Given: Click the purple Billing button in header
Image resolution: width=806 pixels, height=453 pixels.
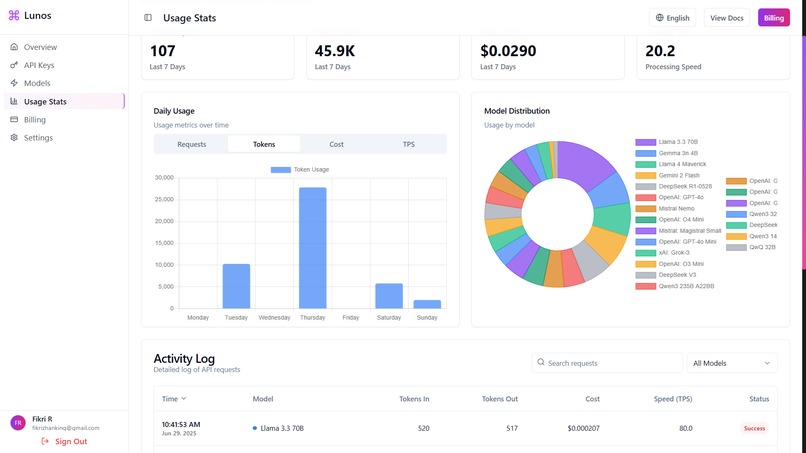Looking at the screenshot, I should (774, 17).
